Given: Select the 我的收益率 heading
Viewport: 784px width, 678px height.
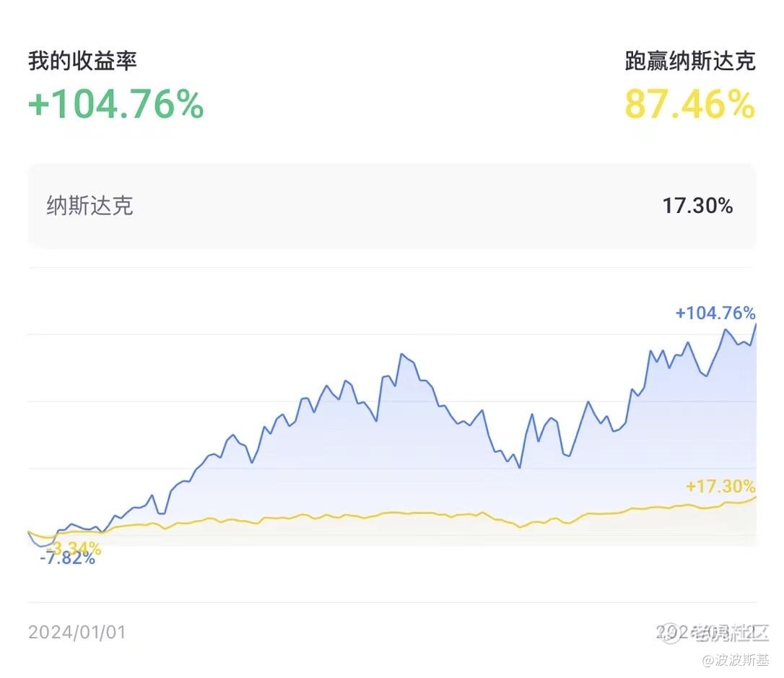Looking at the screenshot, I should [x=82, y=61].
